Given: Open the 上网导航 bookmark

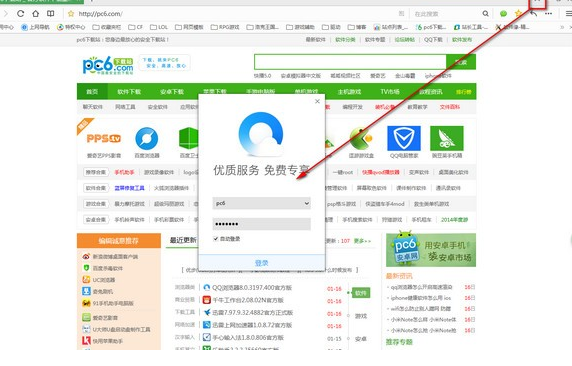Looking at the screenshot, I should coord(35,27).
